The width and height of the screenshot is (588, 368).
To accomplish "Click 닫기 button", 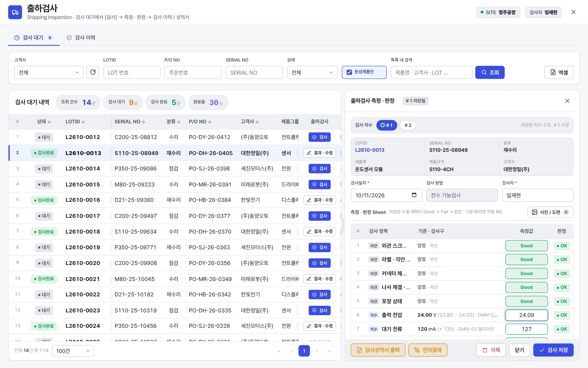I will (x=519, y=350).
